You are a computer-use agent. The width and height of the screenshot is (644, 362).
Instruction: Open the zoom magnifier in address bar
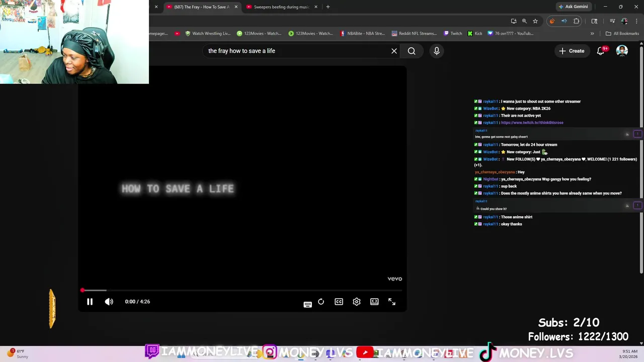click(524, 21)
